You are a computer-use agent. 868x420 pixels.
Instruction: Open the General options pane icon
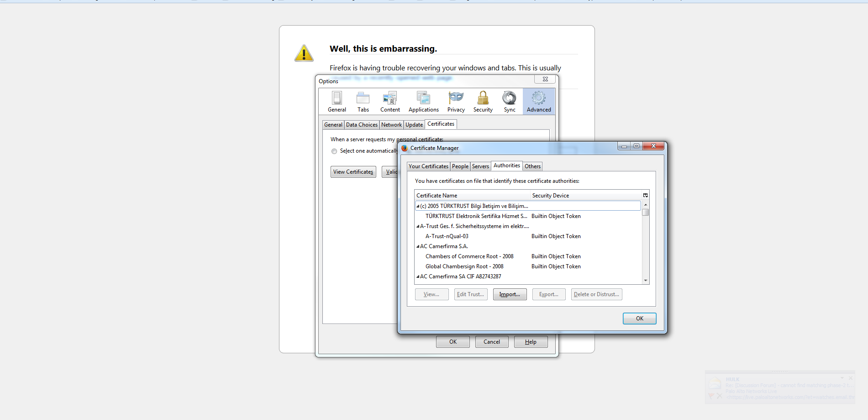pyautogui.click(x=337, y=101)
